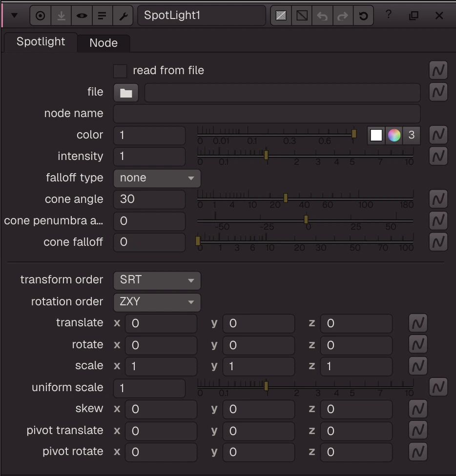
Task: Open the rotation order dropdown
Action: (157, 302)
